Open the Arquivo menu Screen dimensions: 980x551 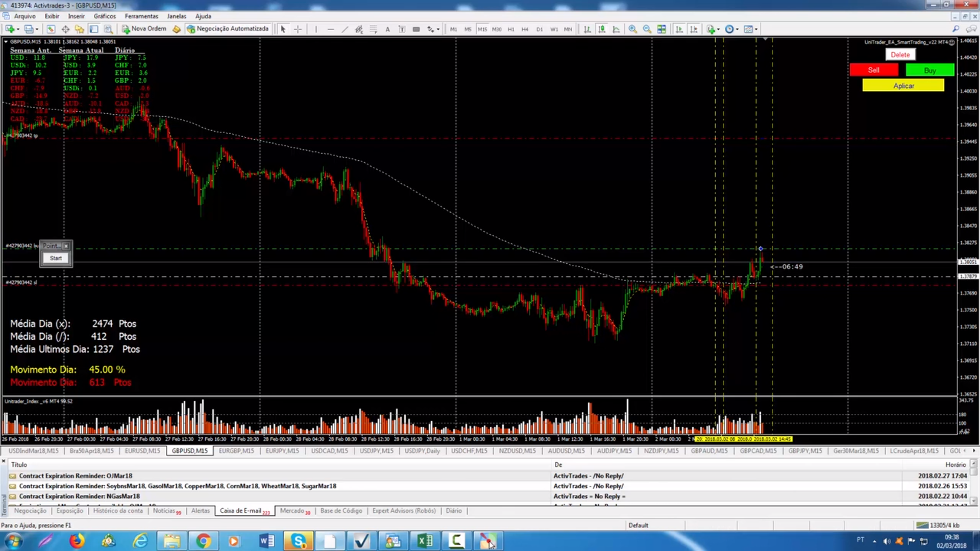point(25,16)
